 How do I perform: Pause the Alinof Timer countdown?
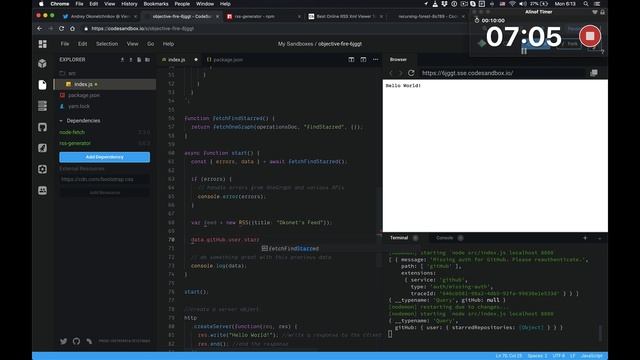coord(524,51)
